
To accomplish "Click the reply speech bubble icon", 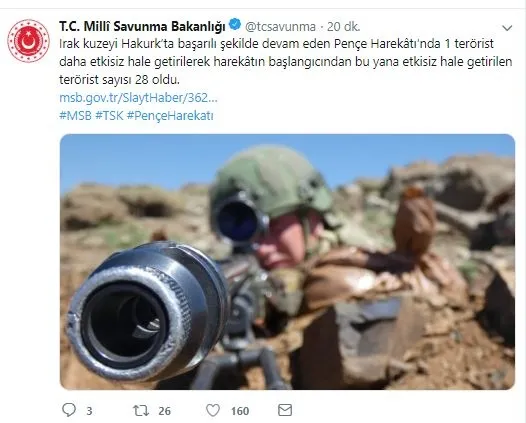I will tap(69, 410).
